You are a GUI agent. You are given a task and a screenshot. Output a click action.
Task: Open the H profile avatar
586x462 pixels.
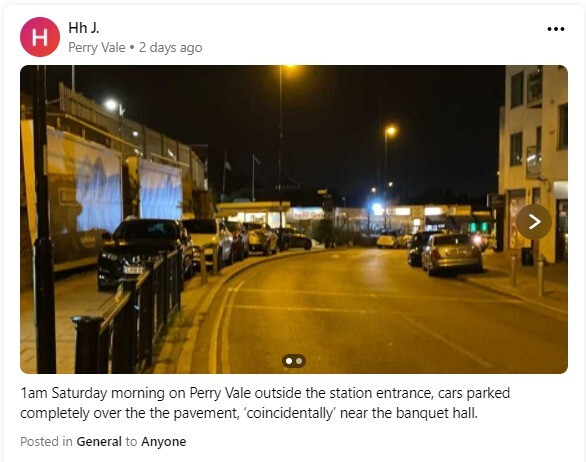(x=40, y=37)
